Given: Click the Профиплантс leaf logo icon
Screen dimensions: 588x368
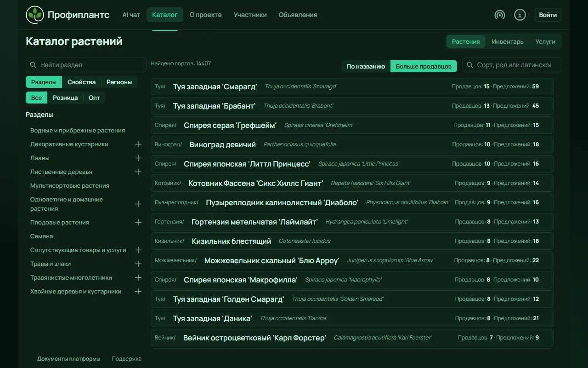Looking at the screenshot, I should point(35,15).
